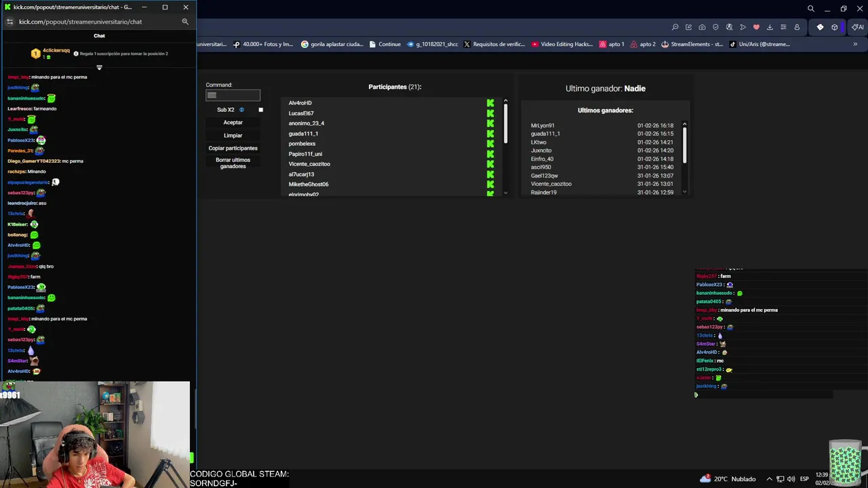The width and height of the screenshot is (868, 488).
Task: Click the camera snapshot toolbar icon
Action: [702, 27]
